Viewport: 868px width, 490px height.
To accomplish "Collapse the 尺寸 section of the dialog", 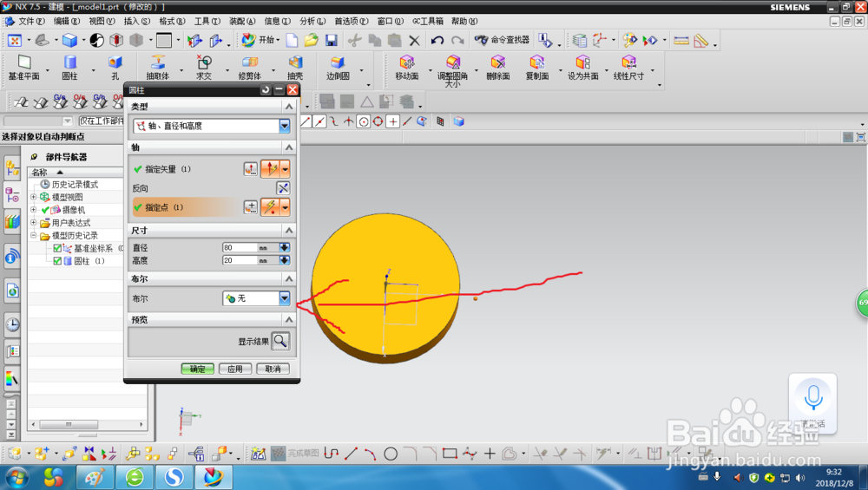I will (x=289, y=230).
